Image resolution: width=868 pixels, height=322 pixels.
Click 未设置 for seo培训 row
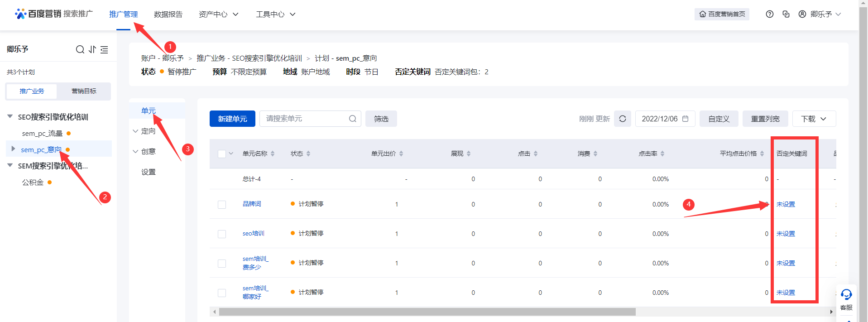pyautogui.click(x=786, y=234)
